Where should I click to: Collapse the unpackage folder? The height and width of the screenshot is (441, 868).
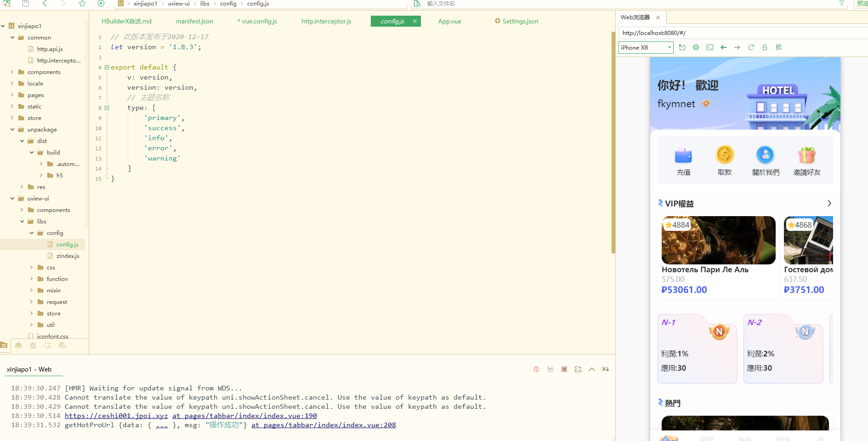click(12, 130)
